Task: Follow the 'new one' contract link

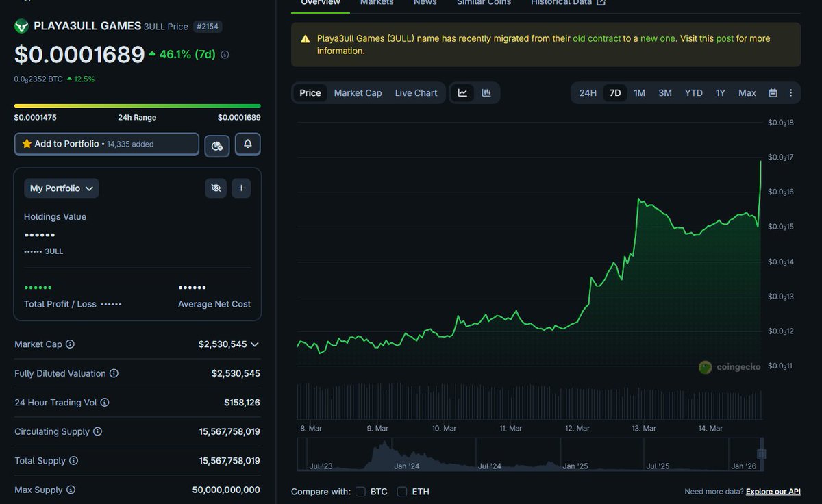Action: pos(658,38)
